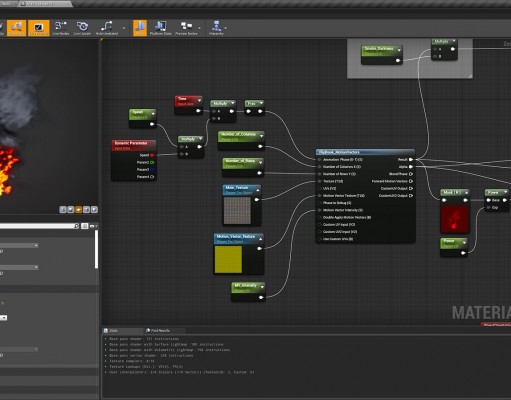Viewport: 511px width, 400px height.
Task: Collapse the Mask node preview arrow
Action: pyautogui.click(x=466, y=193)
